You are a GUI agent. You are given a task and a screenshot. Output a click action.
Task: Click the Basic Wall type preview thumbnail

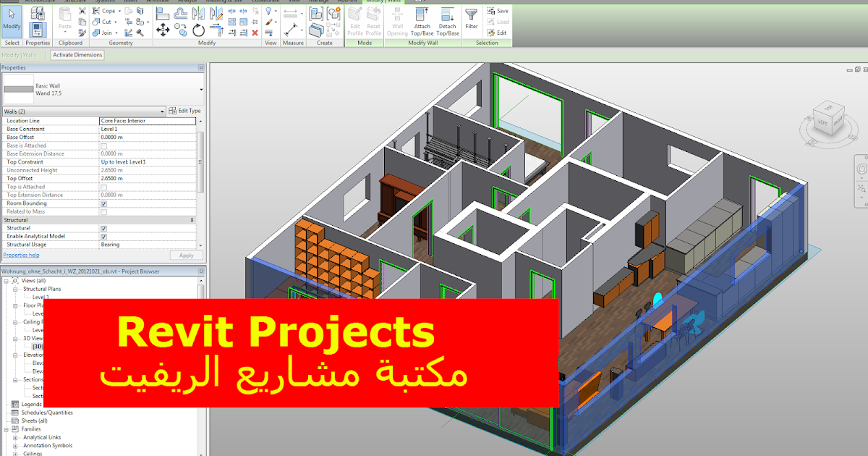pyautogui.click(x=18, y=90)
